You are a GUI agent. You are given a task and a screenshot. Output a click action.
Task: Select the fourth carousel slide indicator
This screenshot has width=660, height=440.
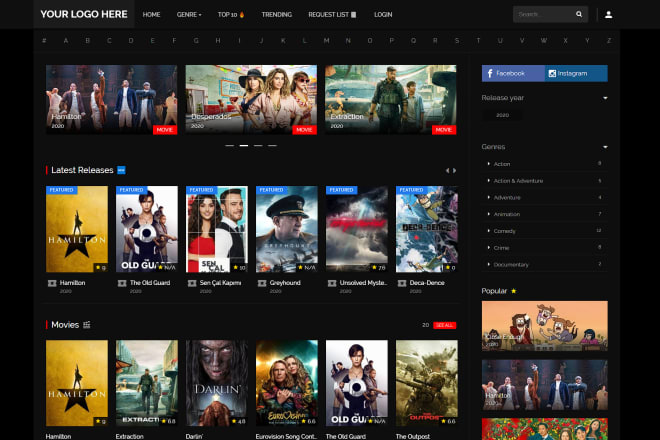(x=272, y=145)
